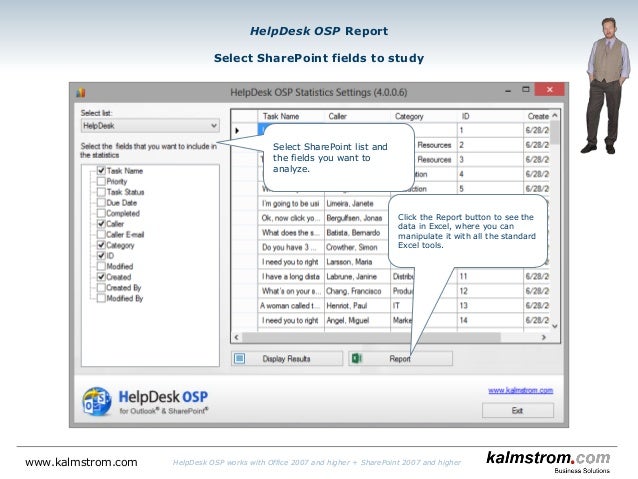Click the www.kalmstrom.com footer text
This screenshot has height=479, width=638.
[81, 462]
